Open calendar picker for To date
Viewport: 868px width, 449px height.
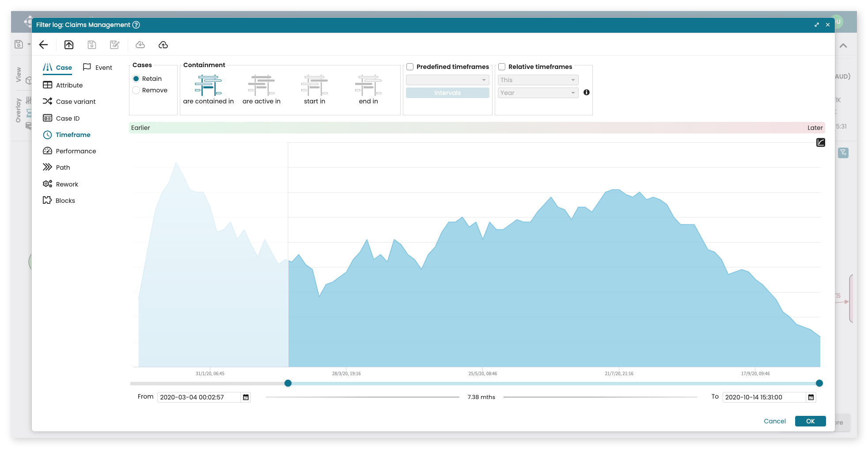(811, 397)
